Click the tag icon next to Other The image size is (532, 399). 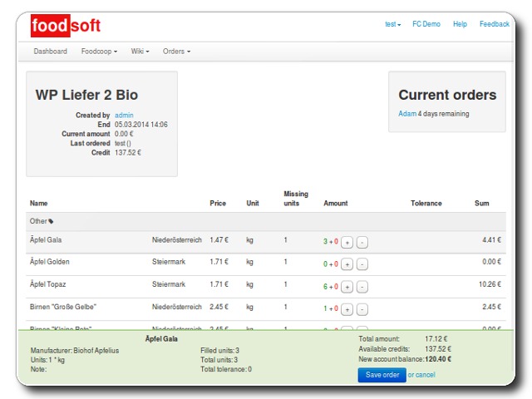click(52, 222)
